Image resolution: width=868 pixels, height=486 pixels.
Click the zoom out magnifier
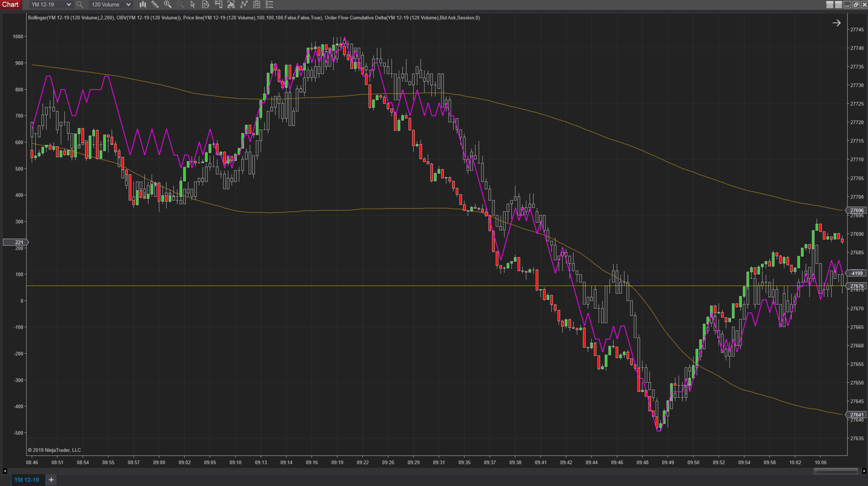tap(180, 5)
